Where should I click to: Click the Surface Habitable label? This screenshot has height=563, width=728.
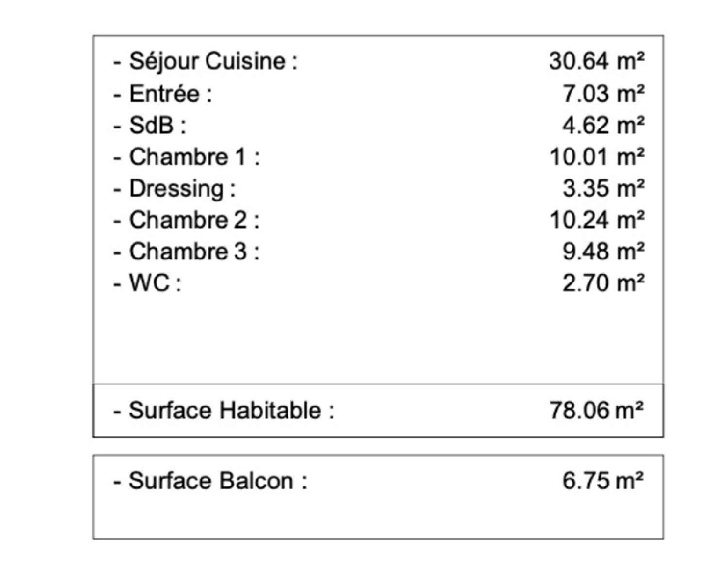point(224,410)
